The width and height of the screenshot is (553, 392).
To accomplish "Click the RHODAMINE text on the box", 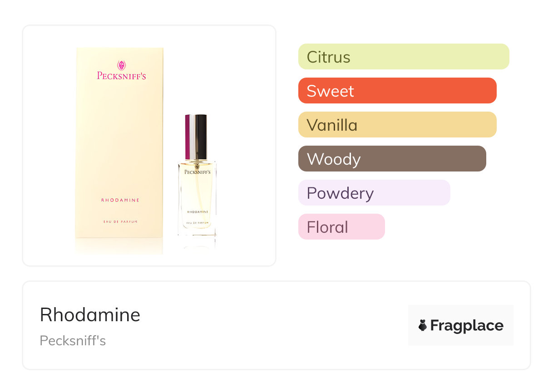I will coord(120,200).
